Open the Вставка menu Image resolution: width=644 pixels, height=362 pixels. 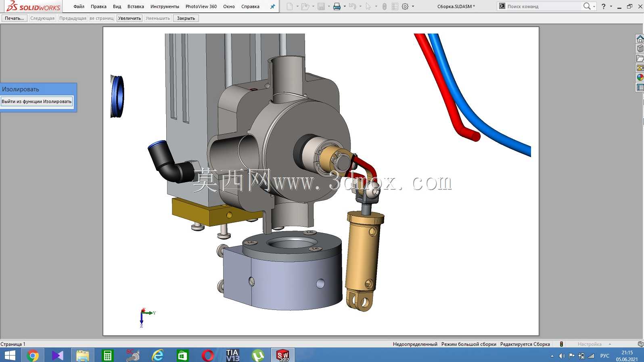coord(136,6)
